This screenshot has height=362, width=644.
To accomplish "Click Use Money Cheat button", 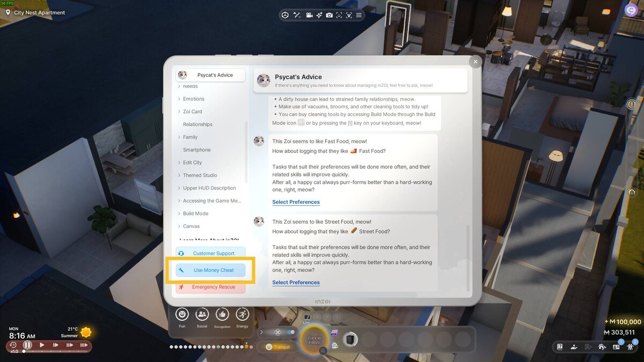I will [x=210, y=270].
